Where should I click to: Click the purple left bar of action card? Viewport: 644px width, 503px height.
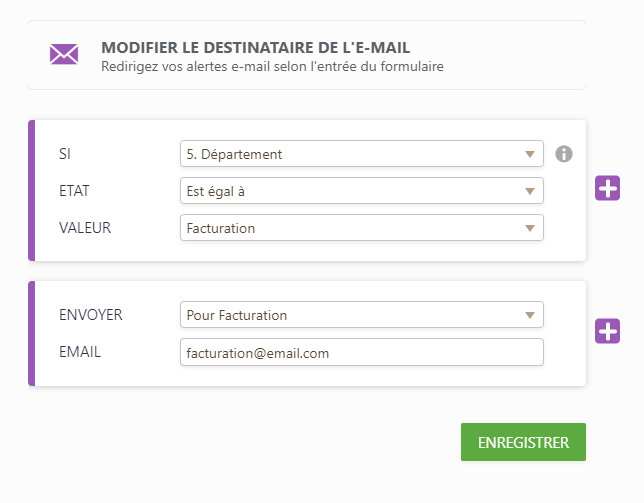point(31,334)
